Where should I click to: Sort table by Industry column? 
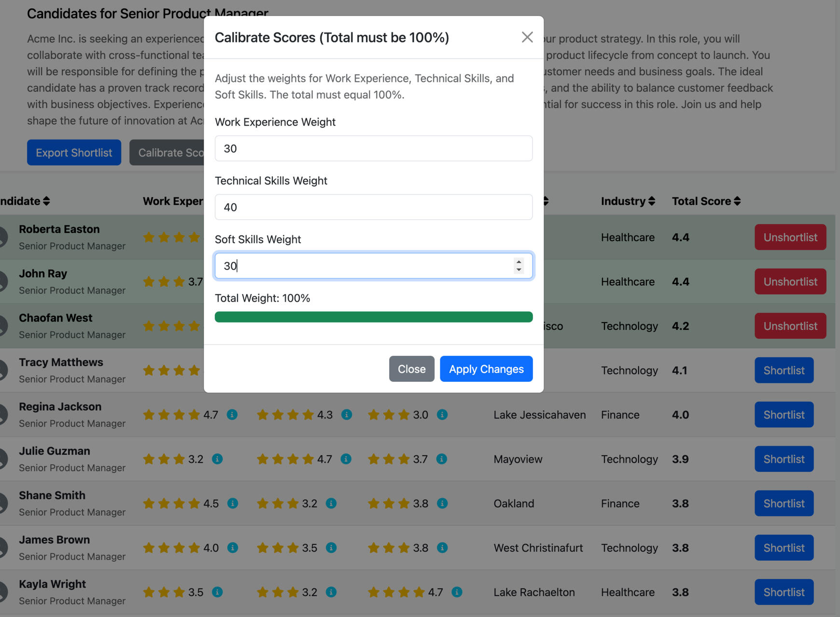tap(628, 201)
